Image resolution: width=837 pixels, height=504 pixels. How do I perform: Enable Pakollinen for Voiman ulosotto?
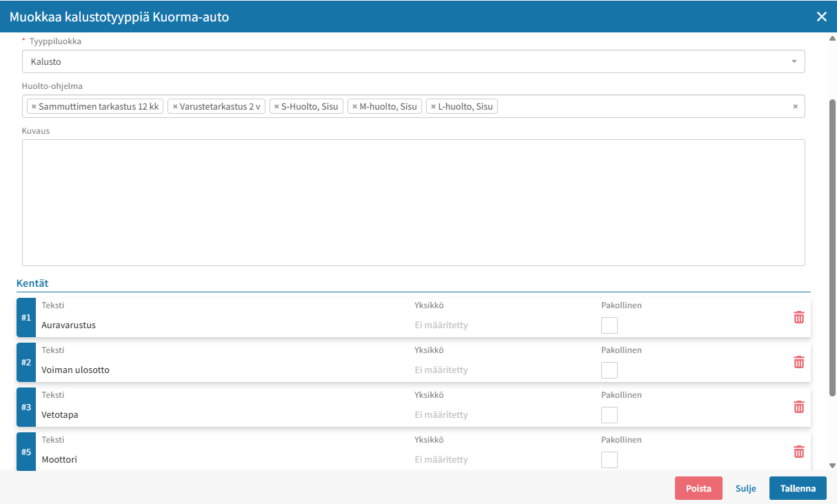pos(609,370)
